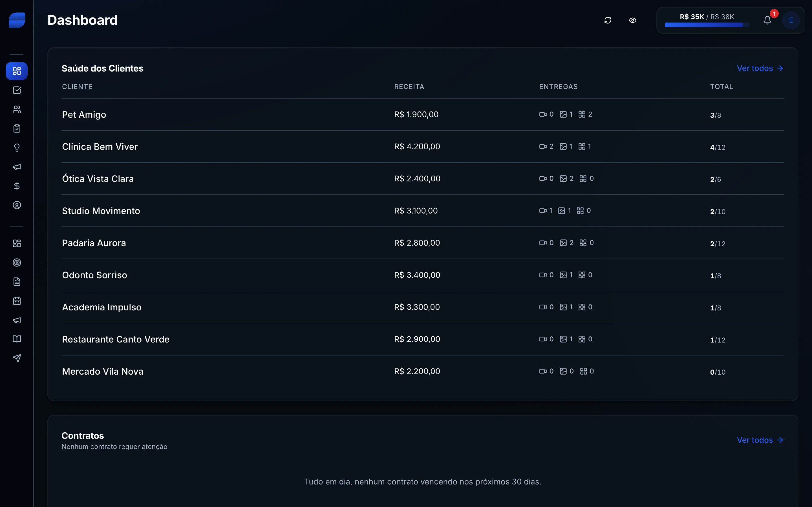Open the lightbulb ideas icon in sidebar
Viewport: 812px width, 507px height.
[17, 148]
